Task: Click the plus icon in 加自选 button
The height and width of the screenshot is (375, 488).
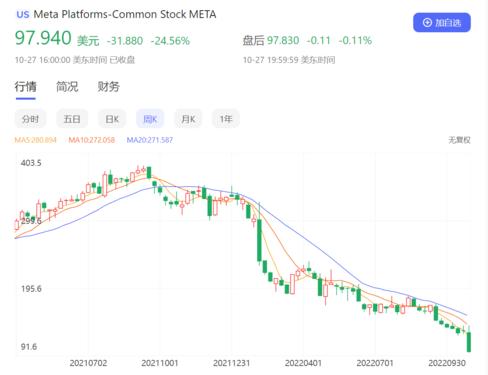Action: [427, 23]
